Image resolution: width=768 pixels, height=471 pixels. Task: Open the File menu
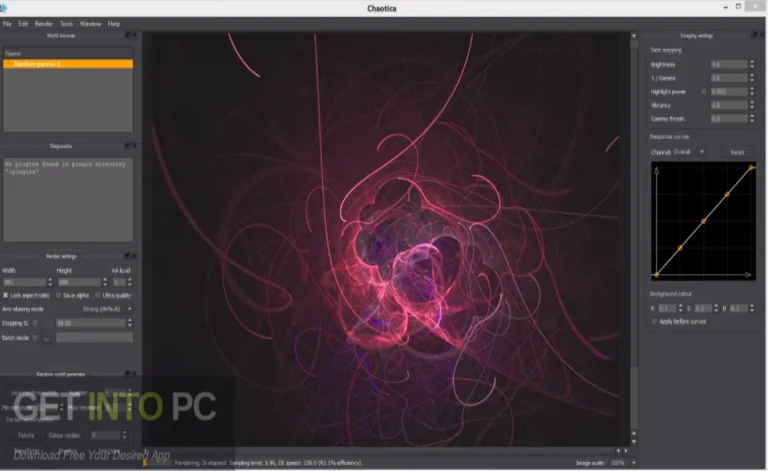point(7,24)
